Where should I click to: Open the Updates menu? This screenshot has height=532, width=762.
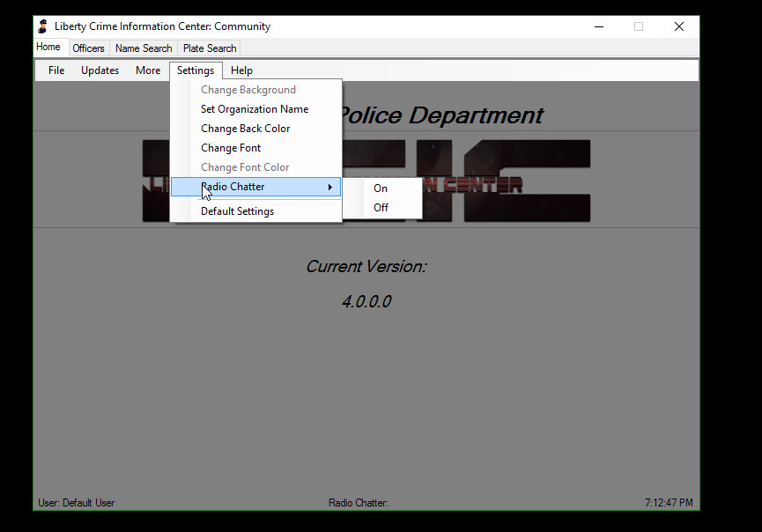(100, 70)
